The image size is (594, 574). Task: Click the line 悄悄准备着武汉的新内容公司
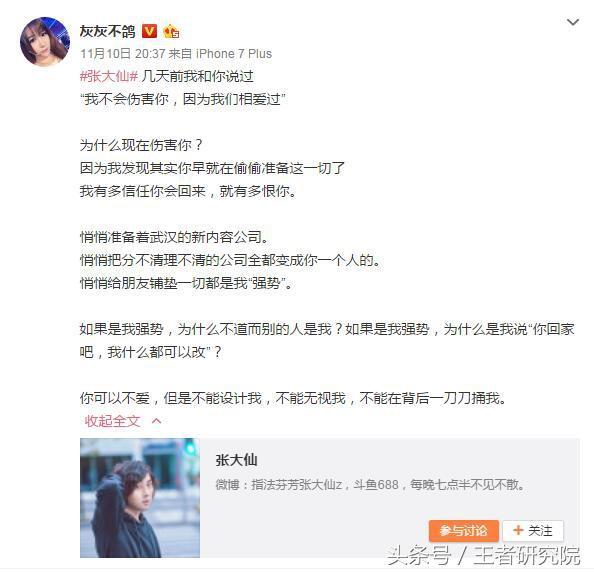tap(174, 237)
